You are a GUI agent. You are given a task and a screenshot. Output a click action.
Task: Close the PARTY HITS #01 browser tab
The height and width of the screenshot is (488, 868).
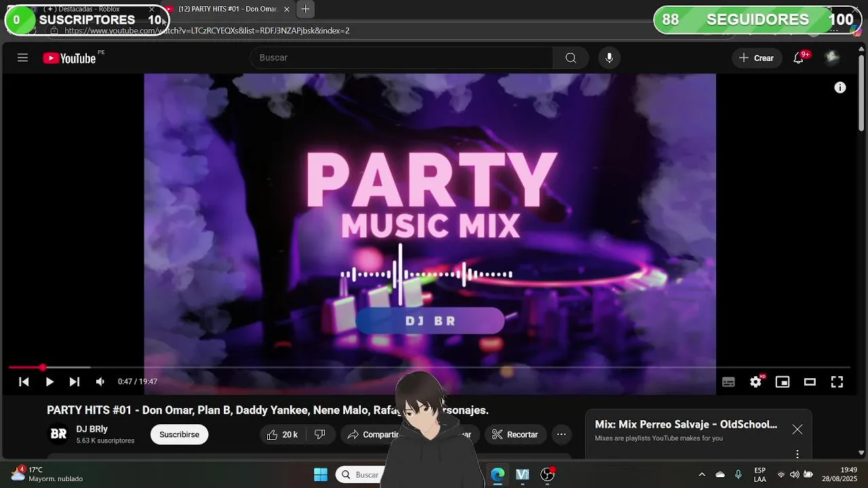click(287, 9)
